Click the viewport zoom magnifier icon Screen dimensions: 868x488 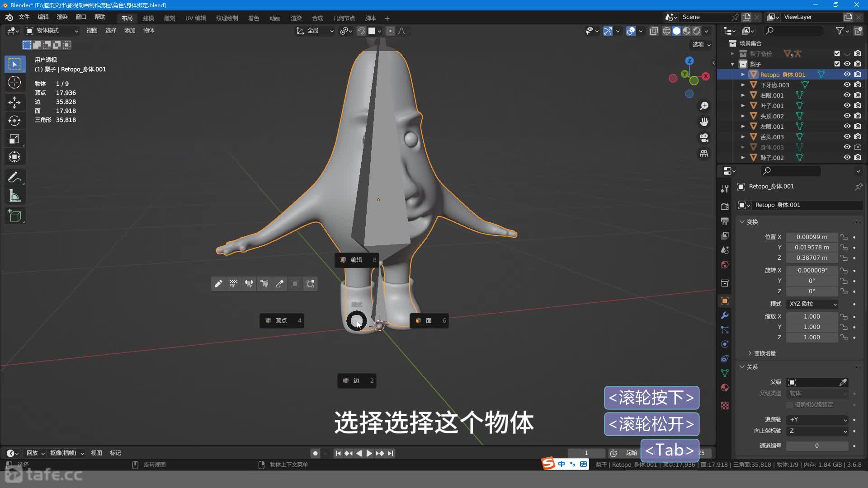[704, 106]
